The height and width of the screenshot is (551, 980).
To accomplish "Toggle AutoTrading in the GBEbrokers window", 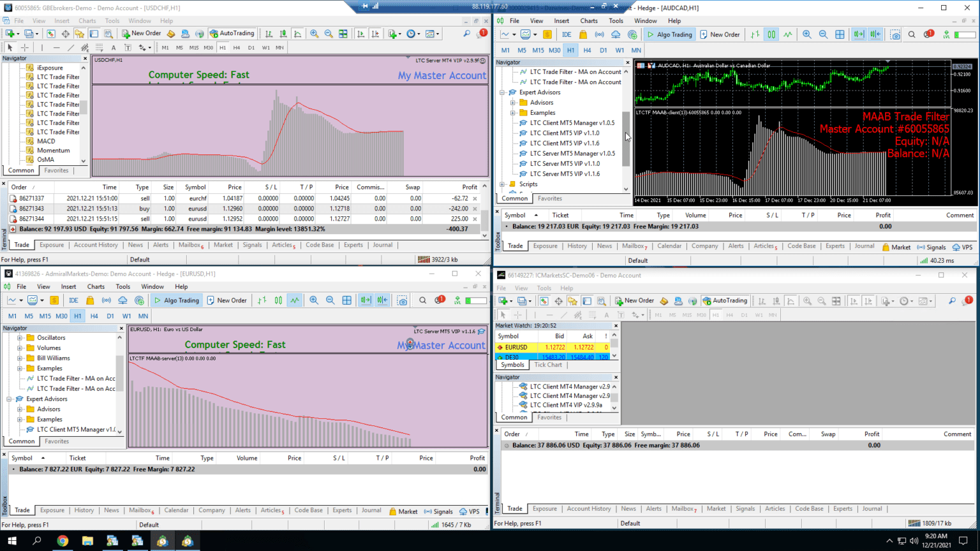I will (x=232, y=33).
